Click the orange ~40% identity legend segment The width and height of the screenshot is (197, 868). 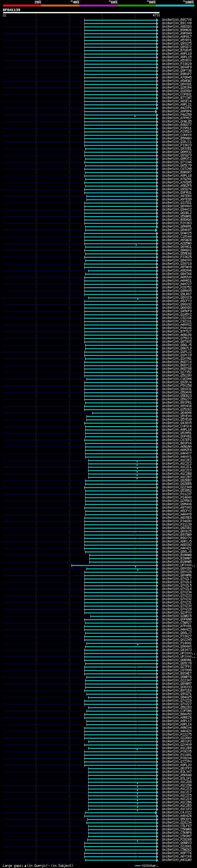60,6
